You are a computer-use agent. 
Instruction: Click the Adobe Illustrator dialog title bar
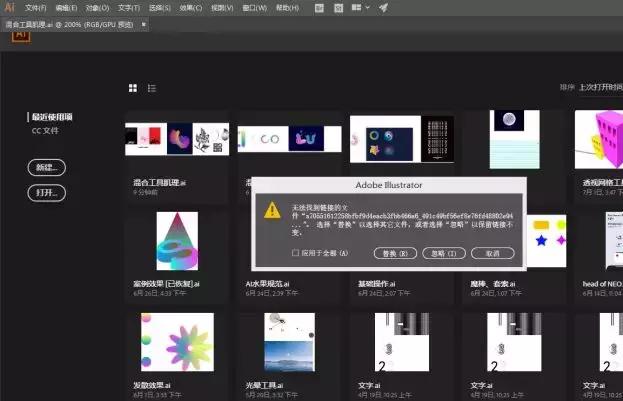389,185
